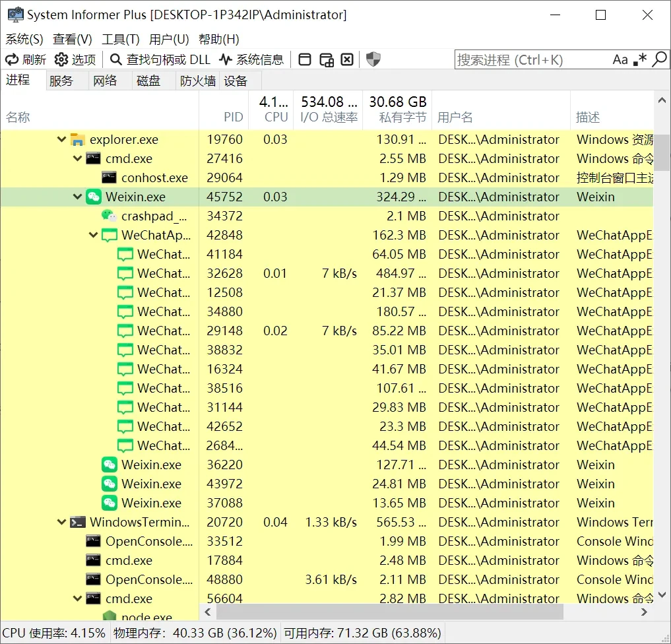Sort by description (描述) column header

(612, 110)
